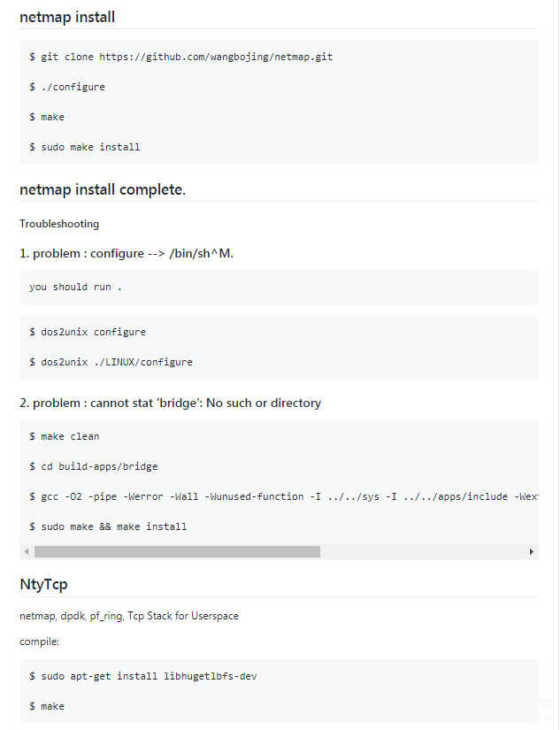This screenshot has width=560, height=730.
Task: Click the horizontal scrollbar thumb under gcc command
Action: (x=177, y=551)
